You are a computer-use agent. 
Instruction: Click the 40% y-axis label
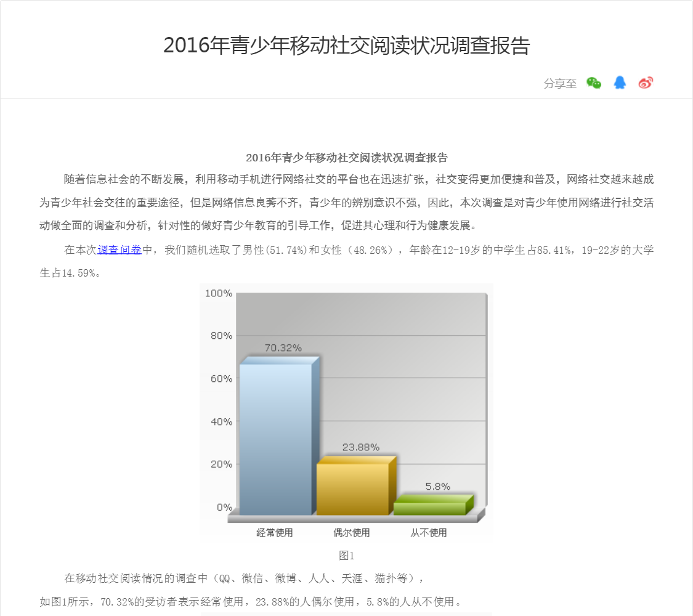click(221, 421)
